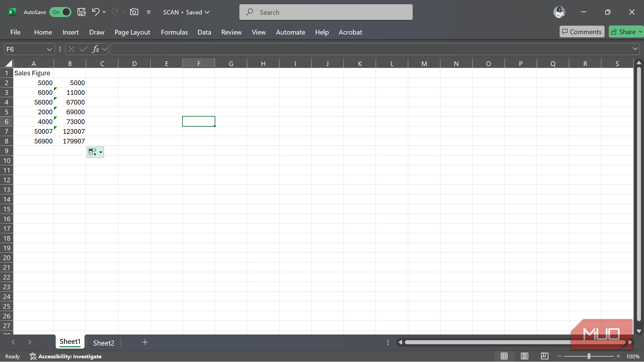Open the Name Box dropdown arrow
The image size is (644, 362).
pos(50,49)
